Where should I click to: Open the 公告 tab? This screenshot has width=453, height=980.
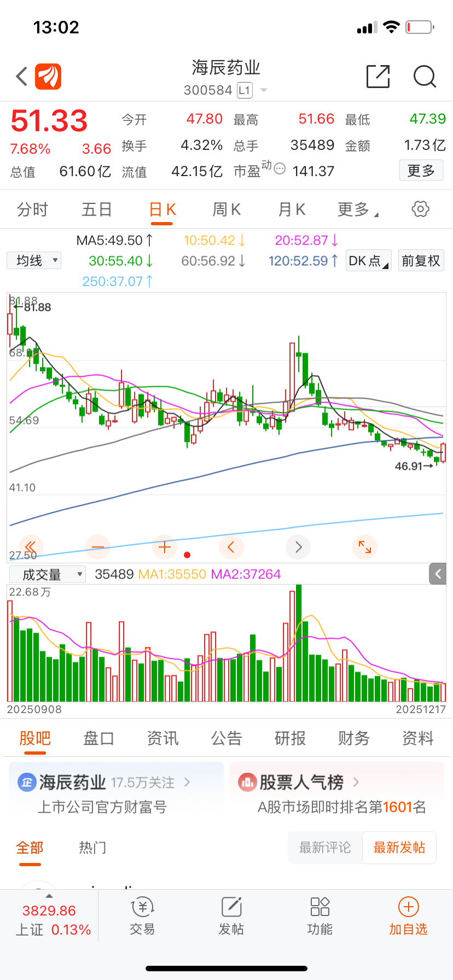226,738
